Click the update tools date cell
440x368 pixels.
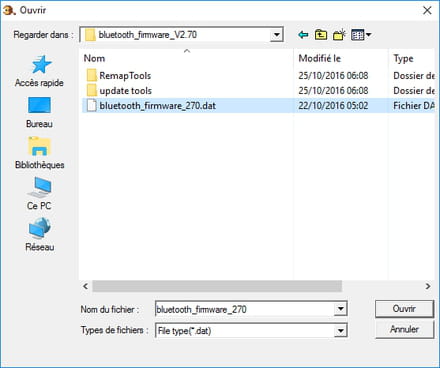[333, 91]
